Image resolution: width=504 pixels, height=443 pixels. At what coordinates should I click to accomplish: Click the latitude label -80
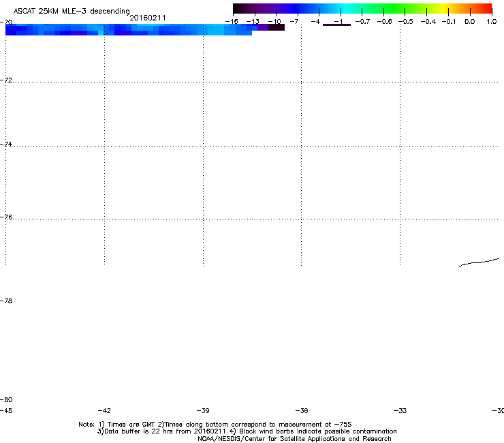click(x=6, y=399)
